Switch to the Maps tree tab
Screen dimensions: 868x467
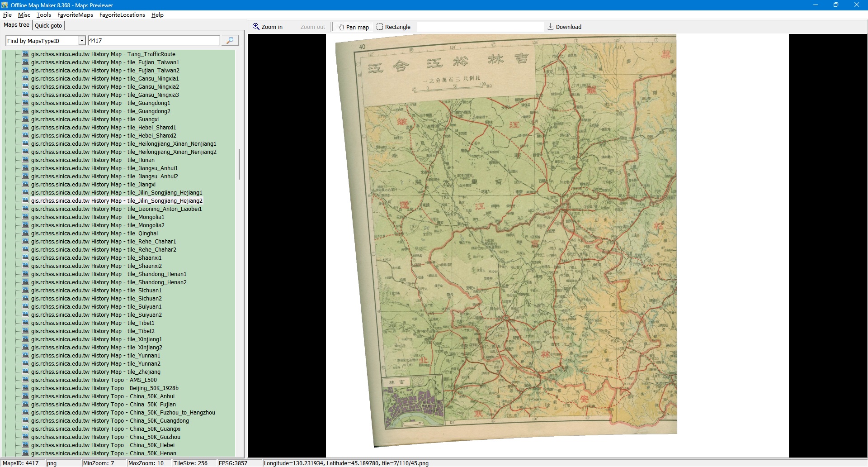pyautogui.click(x=16, y=25)
